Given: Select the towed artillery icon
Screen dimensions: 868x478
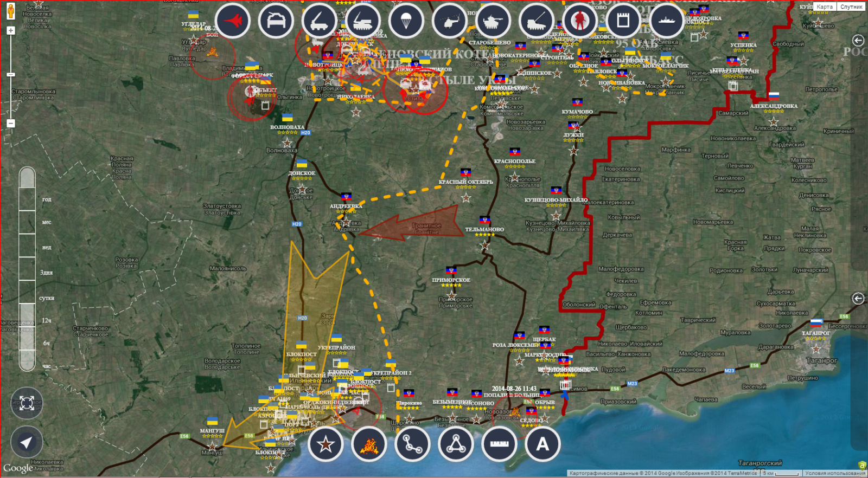Looking at the screenshot, I should tap(319, 21).
